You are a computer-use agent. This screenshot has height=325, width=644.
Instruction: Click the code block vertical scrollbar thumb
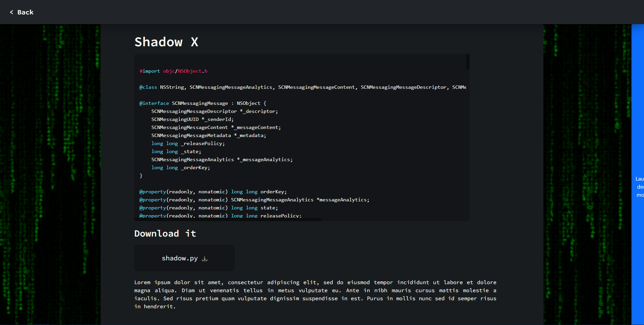[468, 62]
